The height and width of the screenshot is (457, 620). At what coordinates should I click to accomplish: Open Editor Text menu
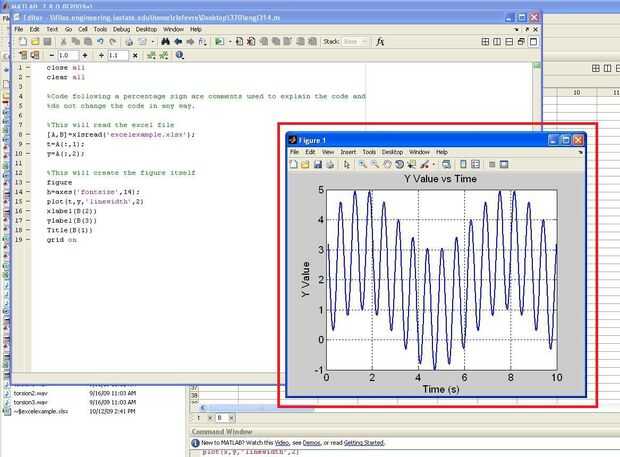point(52,29)
